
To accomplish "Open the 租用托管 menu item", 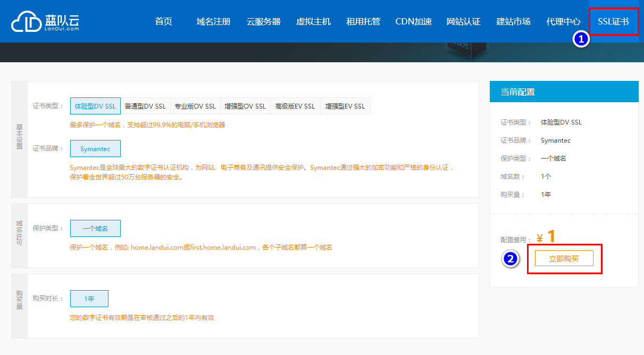I will (x=363, y=22).
